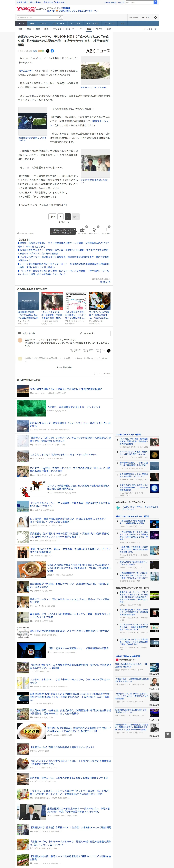This screenshot has width=174, height=868.
Task: Click the ログイン link
Action: 51,11
